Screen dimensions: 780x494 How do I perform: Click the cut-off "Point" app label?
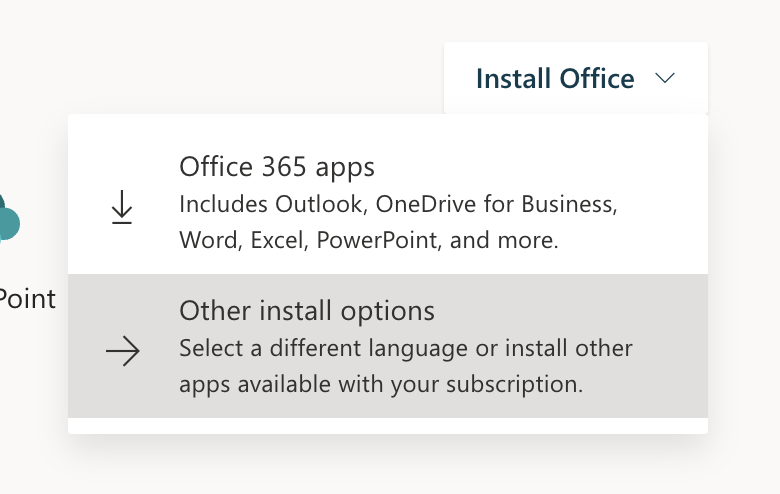(27, 299)
